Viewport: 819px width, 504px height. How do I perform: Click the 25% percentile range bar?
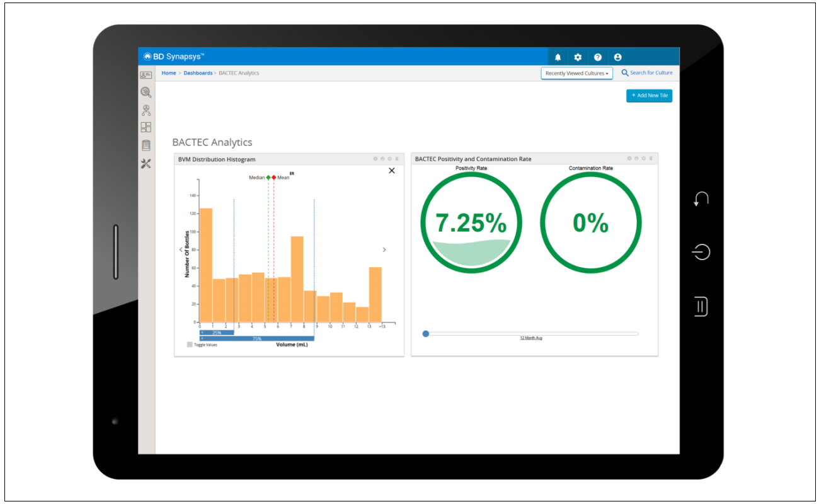tap(217, 332)
